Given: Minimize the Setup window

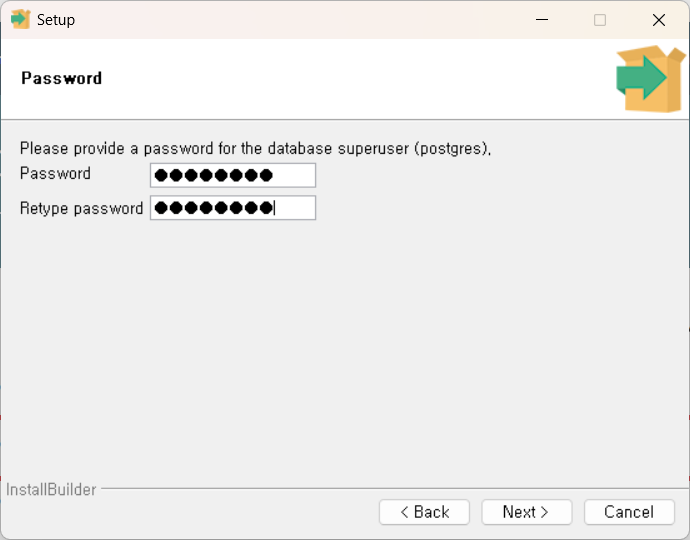Looking at the screenshot, I should point(542,20).
